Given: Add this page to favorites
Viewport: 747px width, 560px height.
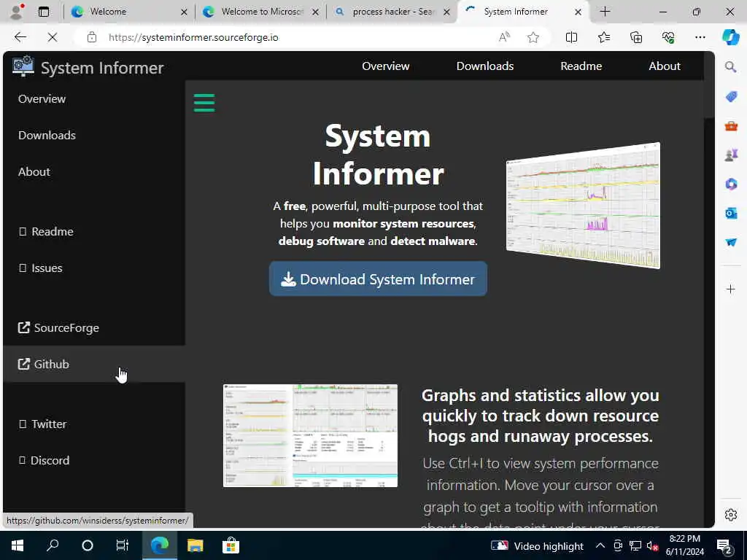Looking at the screenshot, I should (x=533, y=37).
